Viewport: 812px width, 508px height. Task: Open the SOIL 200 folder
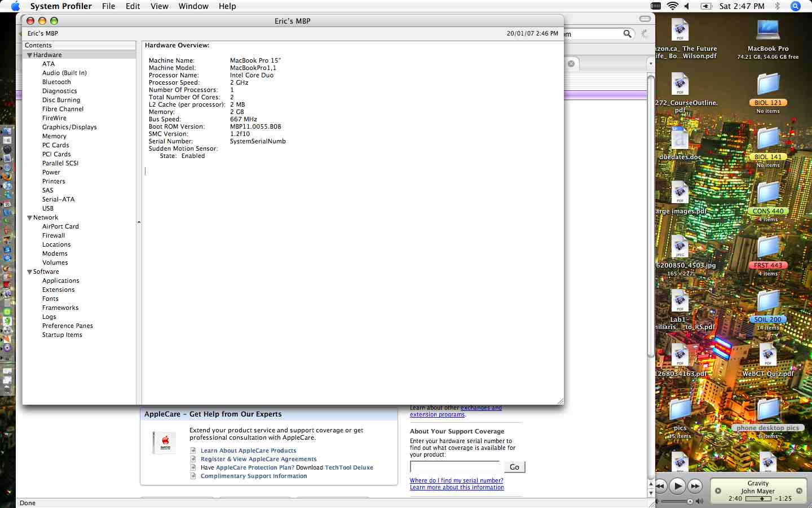pos(768,301)
